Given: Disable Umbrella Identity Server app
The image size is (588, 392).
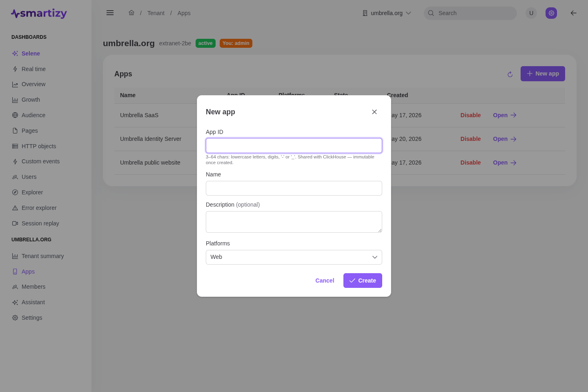Looking at the screenshot, I should (470, 139).
